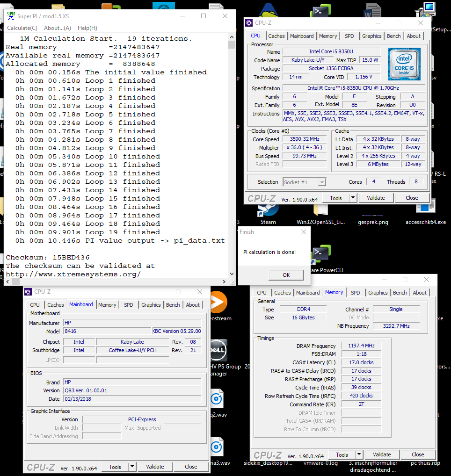
Task: Open SPD tab in top CPU-Z window
Action: 349,36
